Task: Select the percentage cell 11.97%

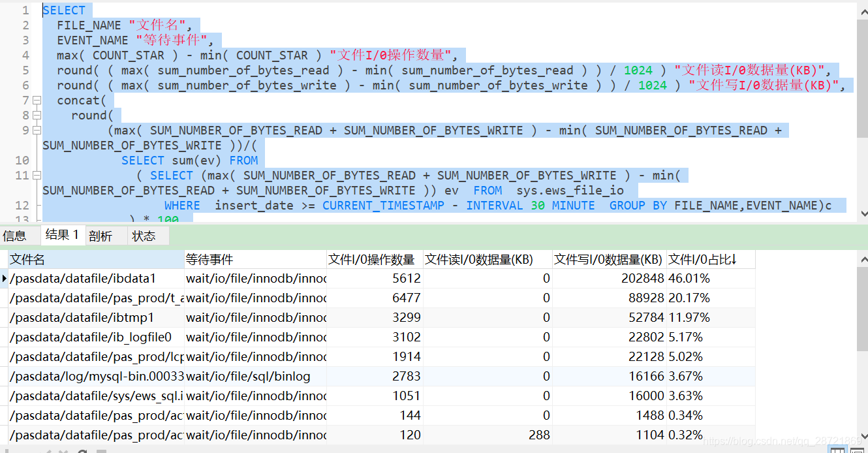Action: pyautogui.click(x=711, y=318)
